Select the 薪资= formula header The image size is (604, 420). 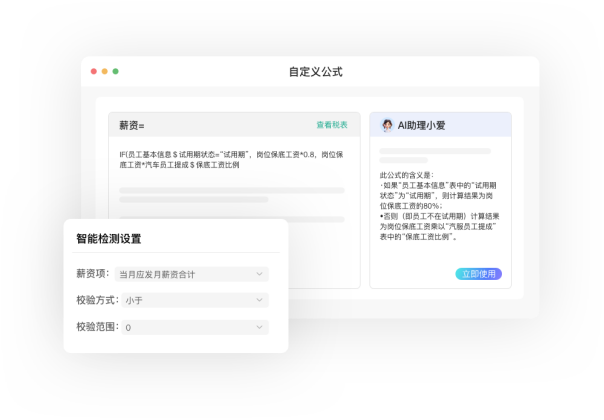point(132,125)
